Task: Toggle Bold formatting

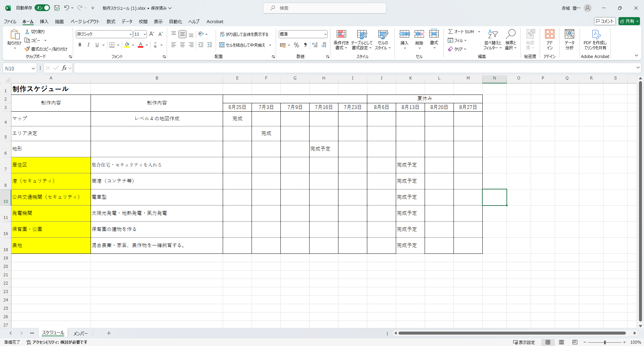Action: coord(80,45)
